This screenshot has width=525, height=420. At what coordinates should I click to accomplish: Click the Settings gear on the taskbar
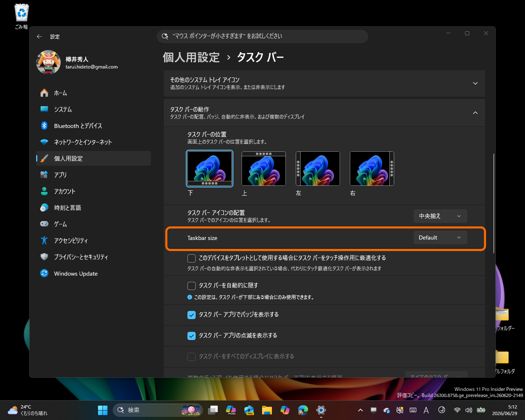321,410
